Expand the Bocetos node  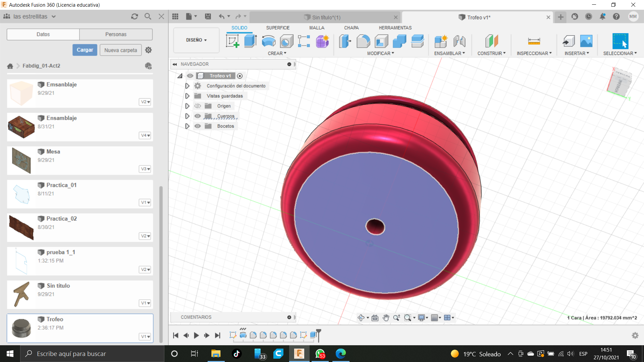pyautogui.click(x=187, y=126)
